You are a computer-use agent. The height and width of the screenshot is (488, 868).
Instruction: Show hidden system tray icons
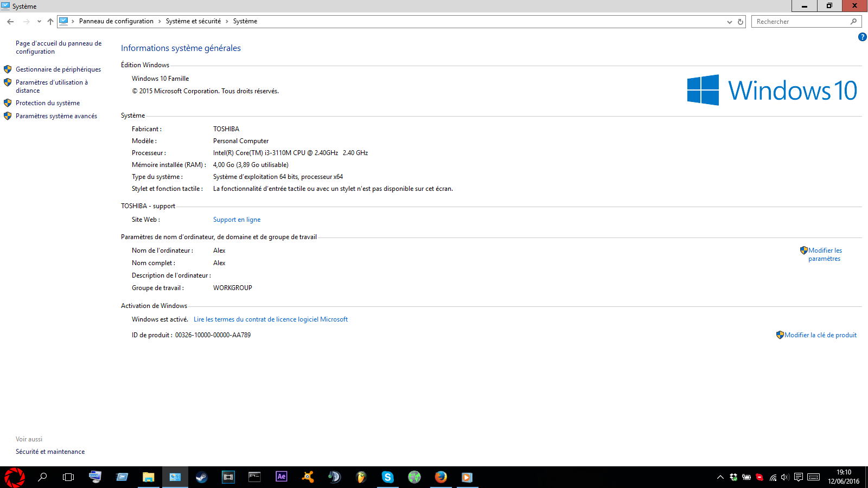(x=720, y=477)
